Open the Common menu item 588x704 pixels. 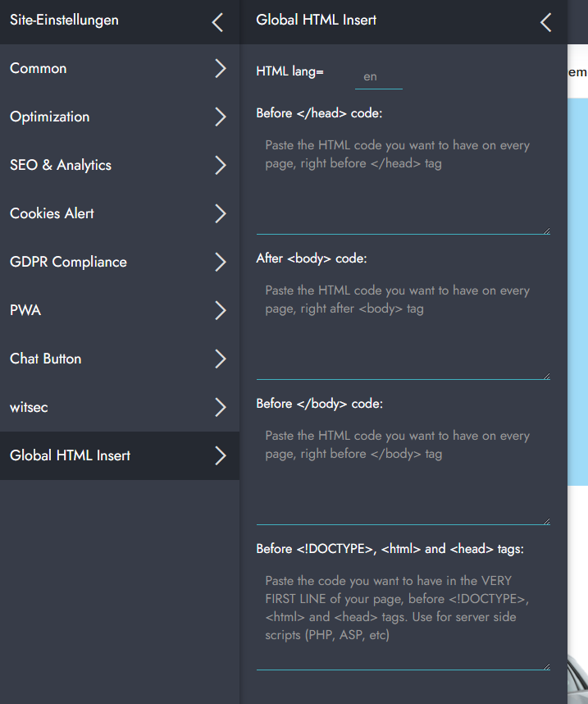pyautogui.click(x=39, y=69)
